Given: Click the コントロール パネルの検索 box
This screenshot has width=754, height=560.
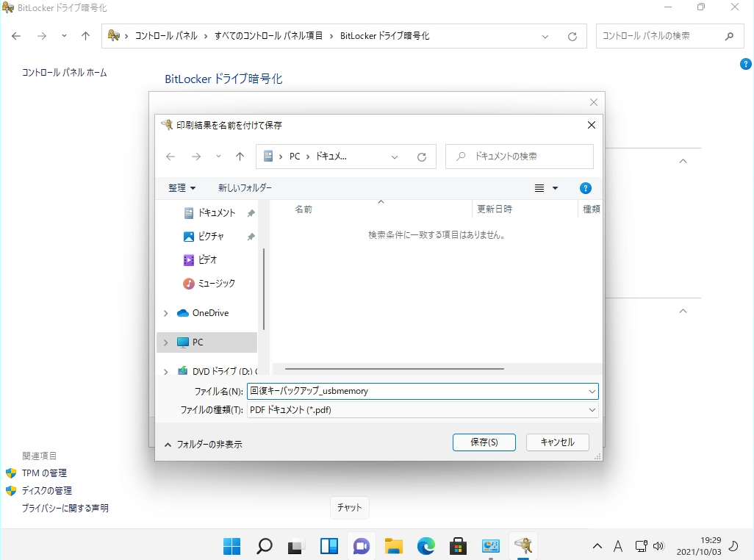Looking at the screenshot, I should 669,36.
